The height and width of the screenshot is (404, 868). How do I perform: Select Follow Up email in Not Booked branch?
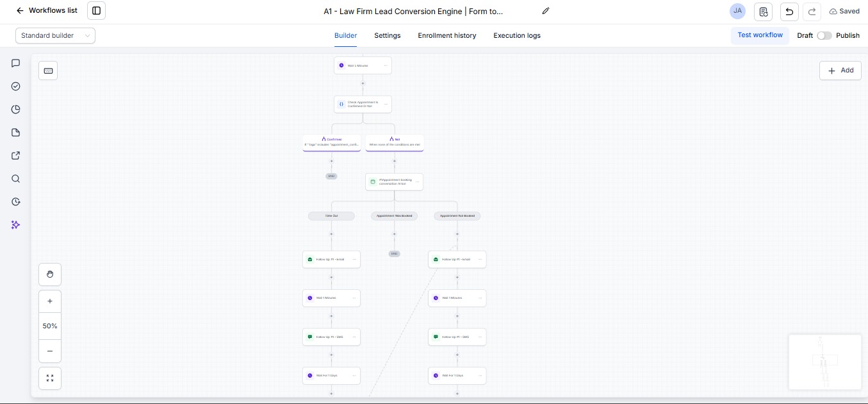coord(457,260)
